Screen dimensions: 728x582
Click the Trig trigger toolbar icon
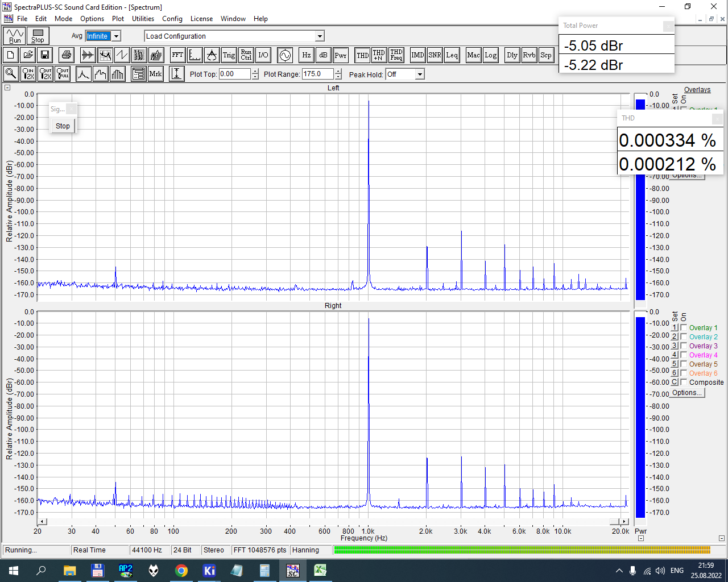[229, 55]
